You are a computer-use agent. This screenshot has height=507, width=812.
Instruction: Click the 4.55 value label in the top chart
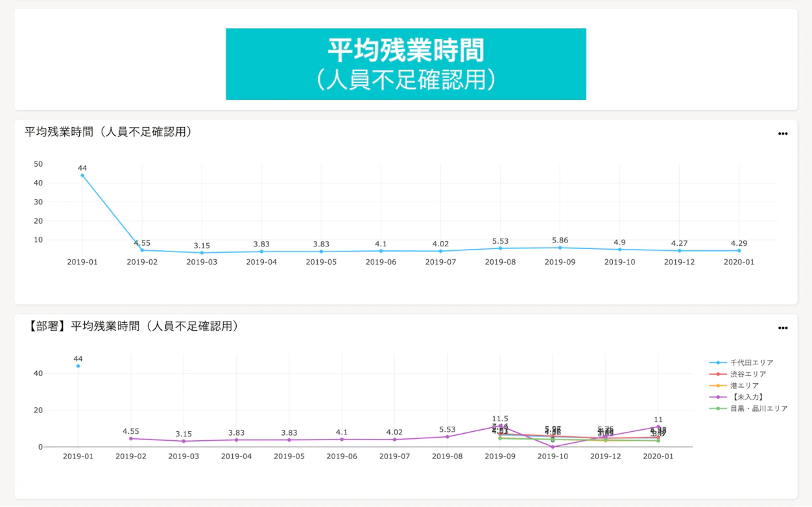(142, 243)
